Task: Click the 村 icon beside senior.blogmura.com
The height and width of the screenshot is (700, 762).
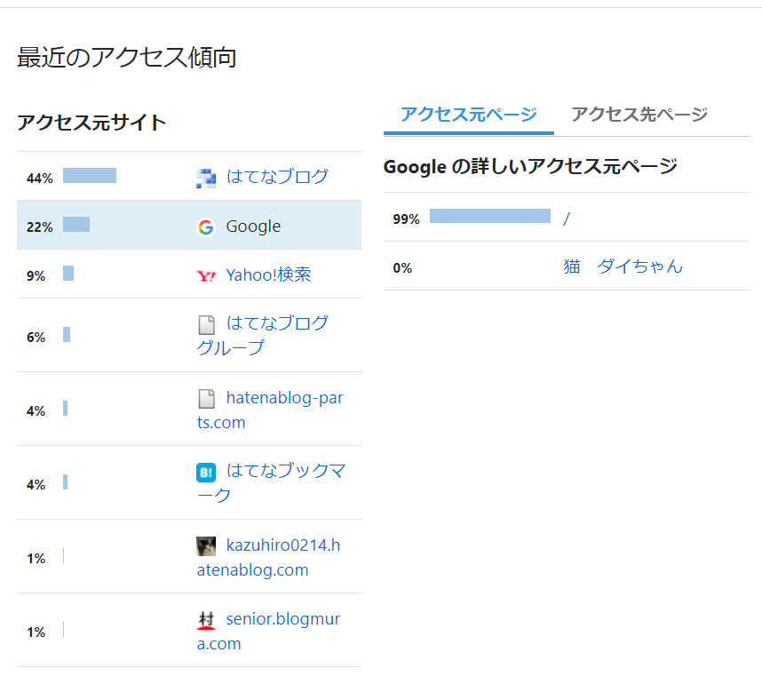Action: [206, 620]
